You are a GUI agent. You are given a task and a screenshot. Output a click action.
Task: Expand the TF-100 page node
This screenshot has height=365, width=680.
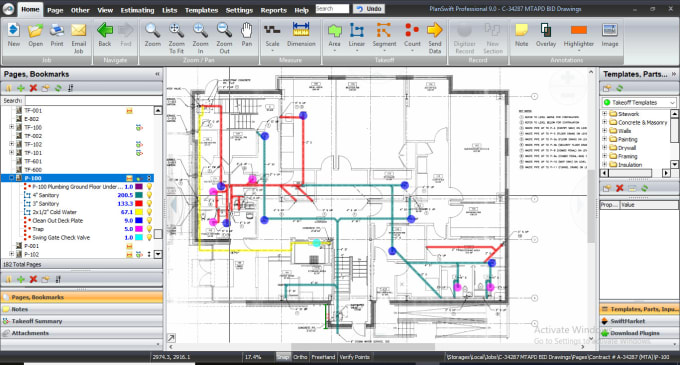(x=12, y=127)
